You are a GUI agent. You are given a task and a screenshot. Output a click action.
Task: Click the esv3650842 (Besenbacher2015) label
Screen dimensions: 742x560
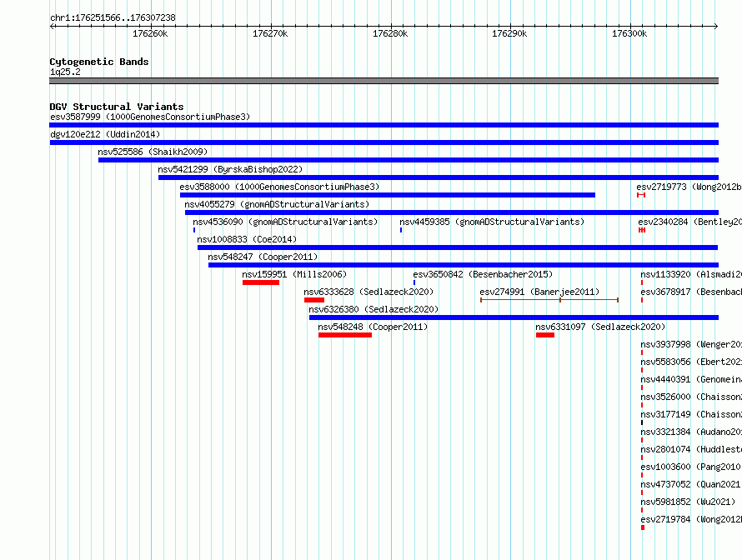(483, 274)
